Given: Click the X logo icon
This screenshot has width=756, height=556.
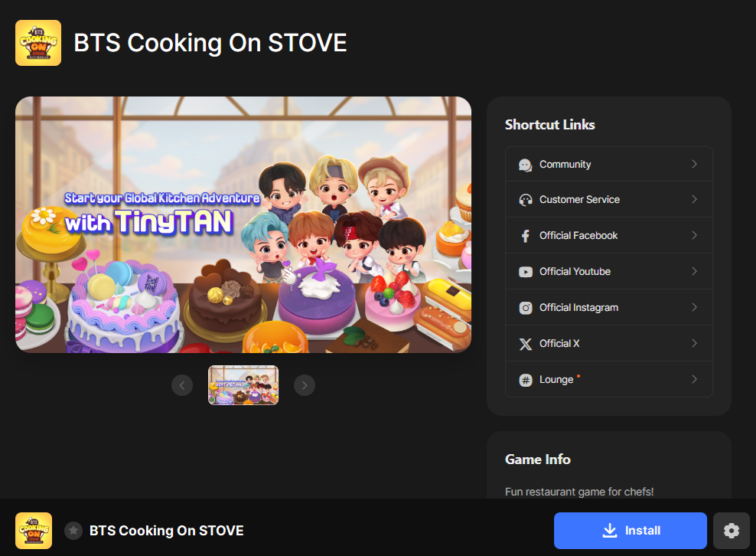Looking at the screenshot, I should (x=525, y=344).
